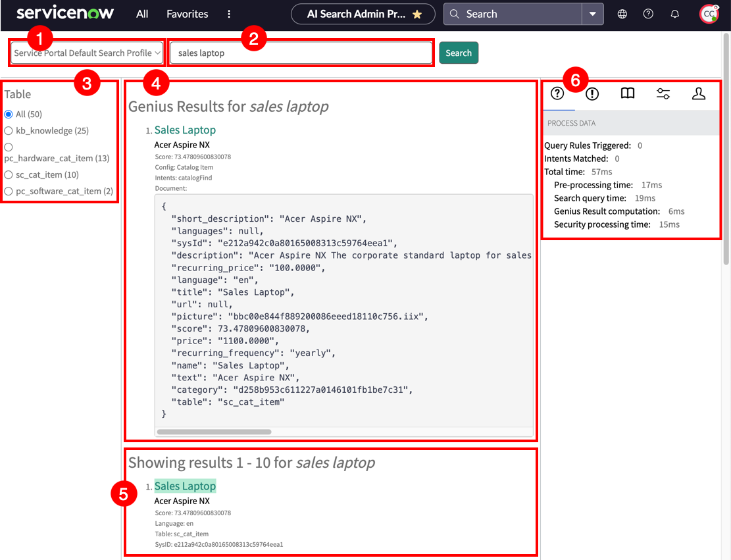This screenshot has height=560, width=731.
Task: Click the 'Language: en' result text
Action: pyautogui.click(x=174, y=523)
